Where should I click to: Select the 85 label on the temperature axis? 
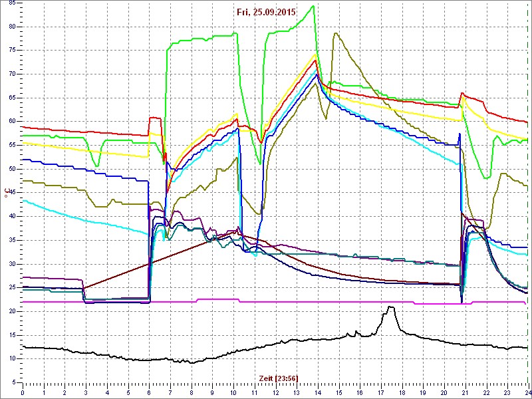(11, 3)
